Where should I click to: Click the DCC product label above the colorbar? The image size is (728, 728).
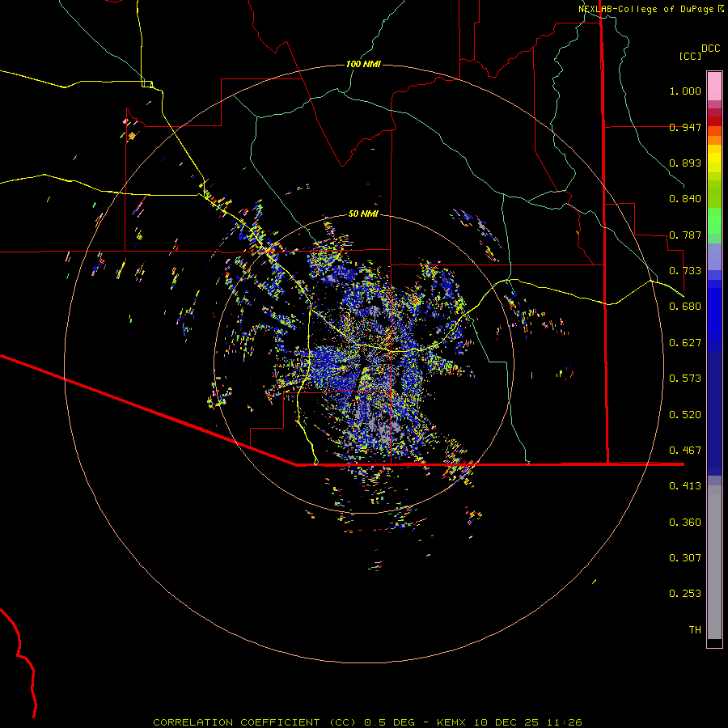pyautogui.click(x=711, y=49)
